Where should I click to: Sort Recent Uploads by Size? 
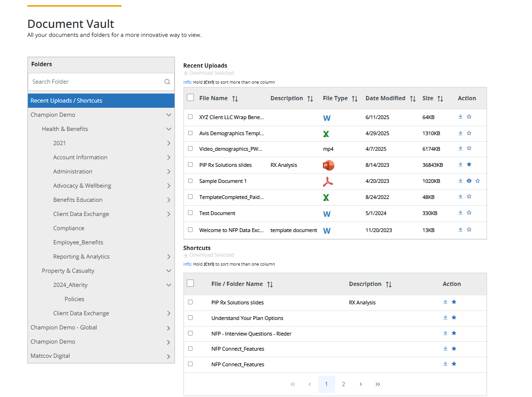pyautogui.click(x=440, y=99)
